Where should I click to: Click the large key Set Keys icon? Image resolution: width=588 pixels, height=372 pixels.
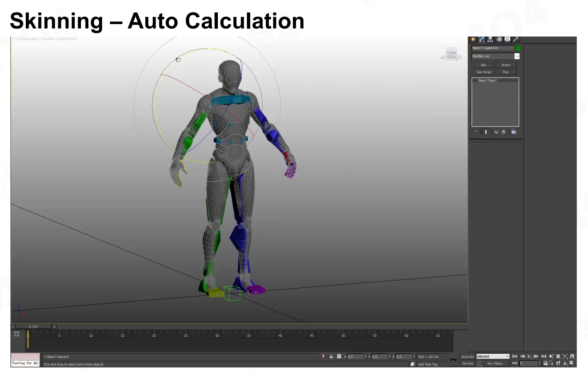453,360
